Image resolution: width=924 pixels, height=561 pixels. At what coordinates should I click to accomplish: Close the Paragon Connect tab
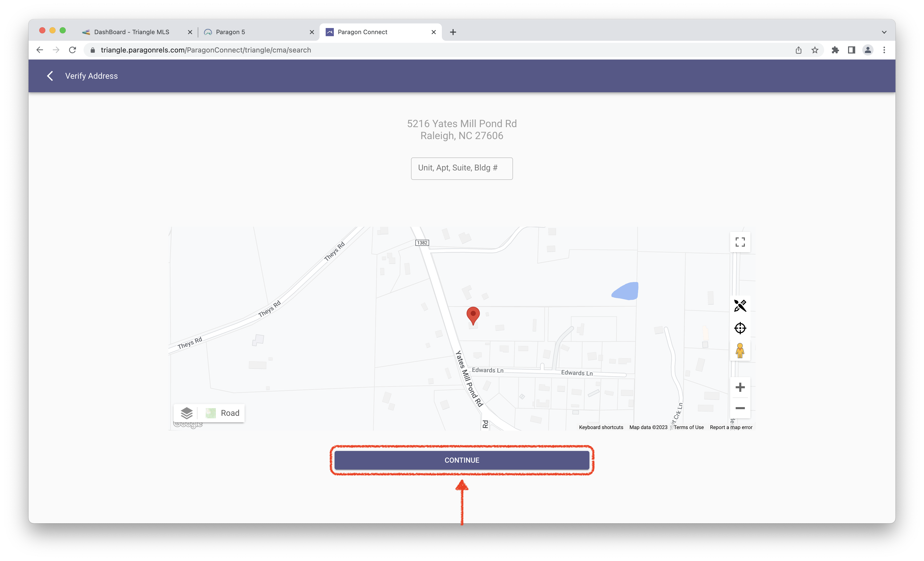pyautogui.click(x=433, y=32)
